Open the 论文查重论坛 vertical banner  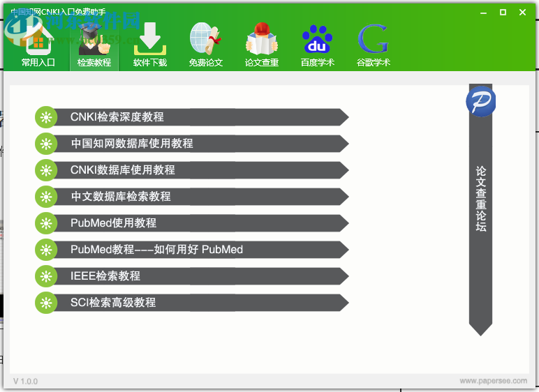coord(480,209)
